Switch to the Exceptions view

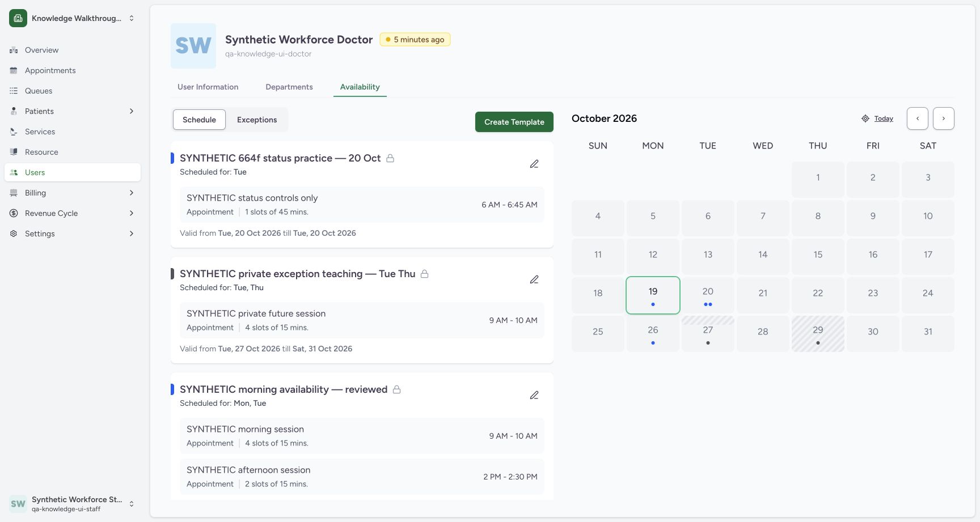coord(257,120)
